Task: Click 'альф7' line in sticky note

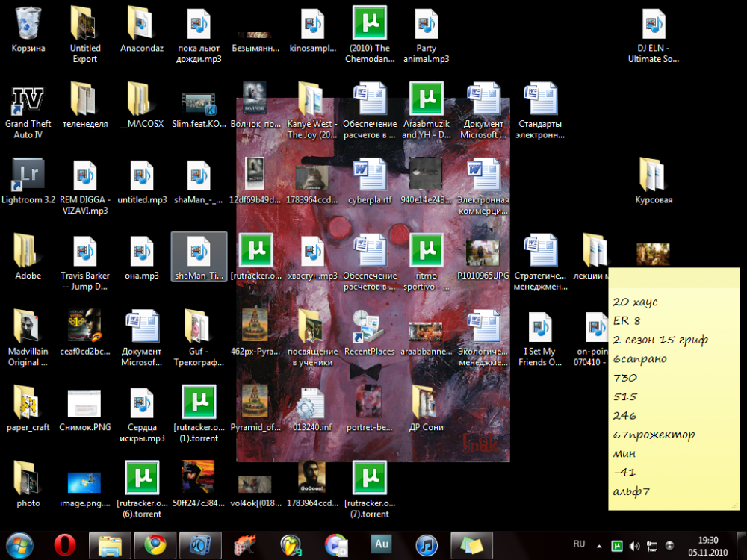Action: 631,491
